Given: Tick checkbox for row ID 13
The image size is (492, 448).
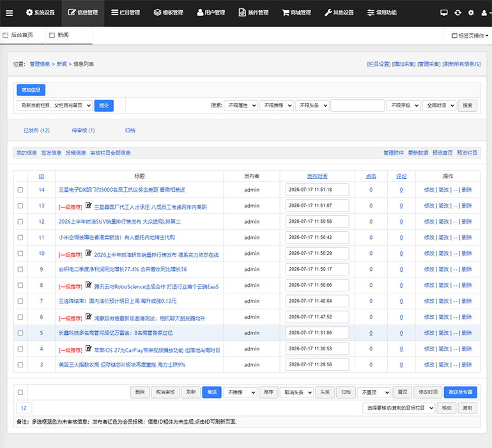Looking at the screenshot, I should (20, 206).
